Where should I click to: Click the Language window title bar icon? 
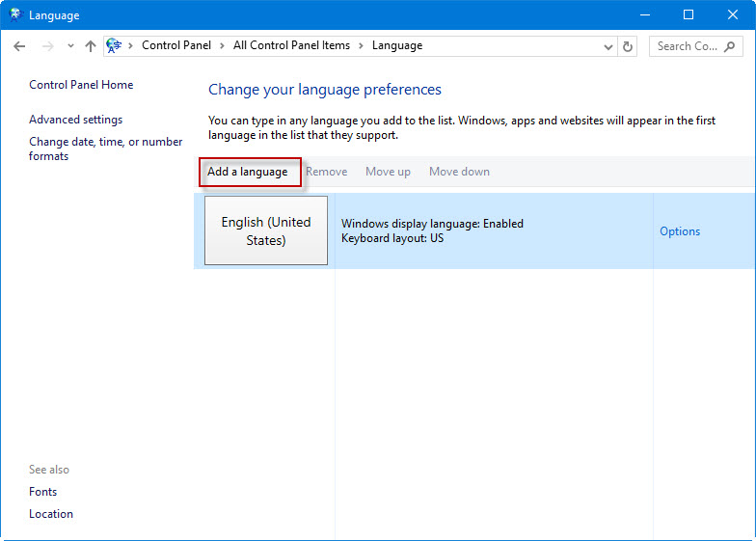pos(15,15)
